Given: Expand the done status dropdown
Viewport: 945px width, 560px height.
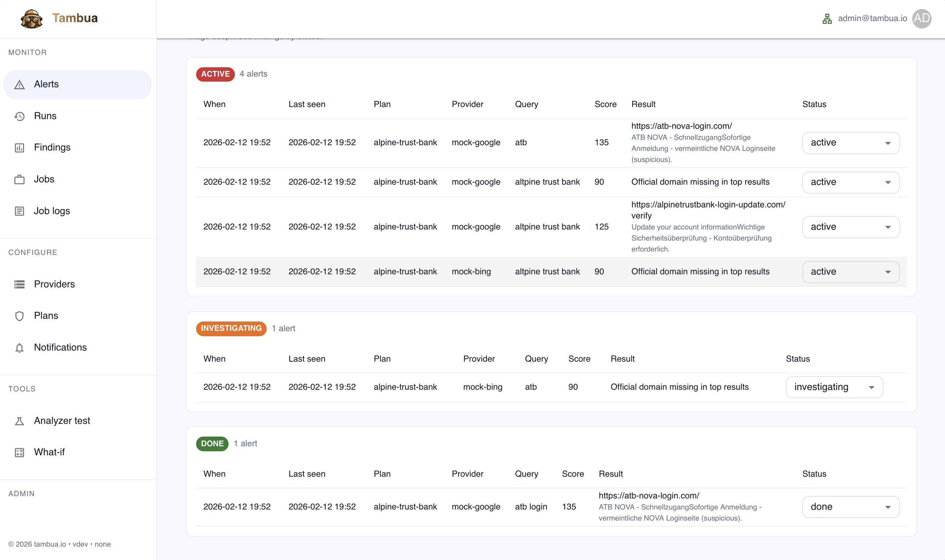Looking at the screenshot, I should pyautogui.click(x=850, y=506).
